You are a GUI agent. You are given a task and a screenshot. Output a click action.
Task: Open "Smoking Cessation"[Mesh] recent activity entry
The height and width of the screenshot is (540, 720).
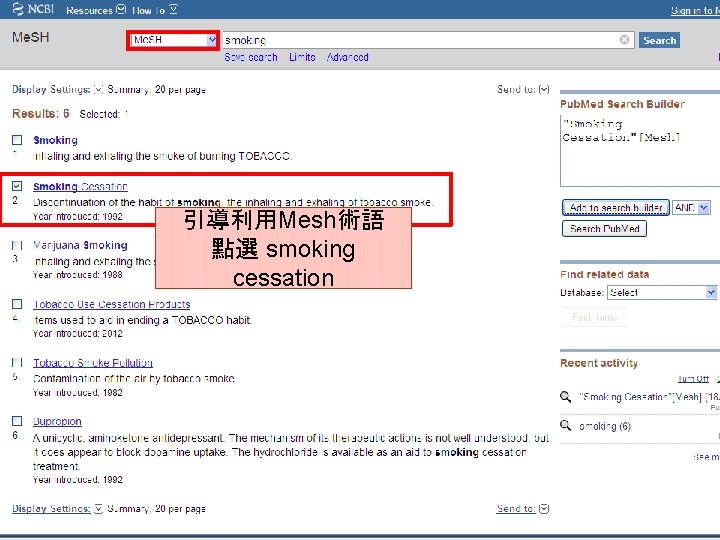[649, 397]
